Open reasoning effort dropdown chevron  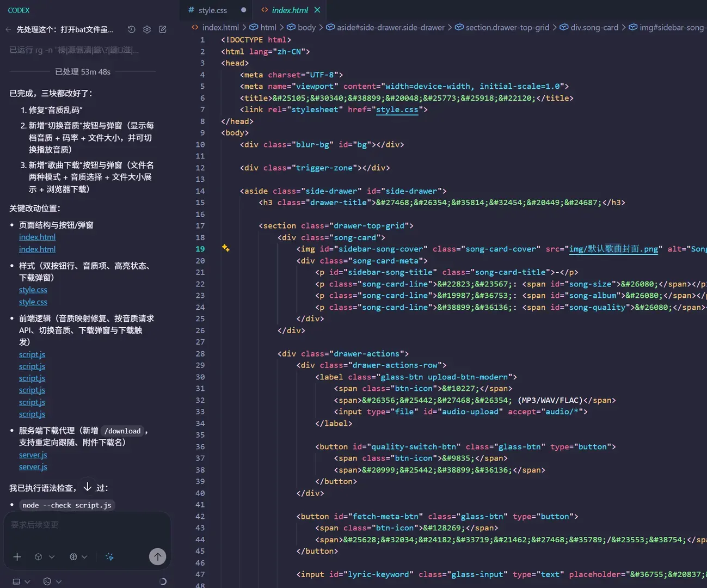tap(84, 556)
